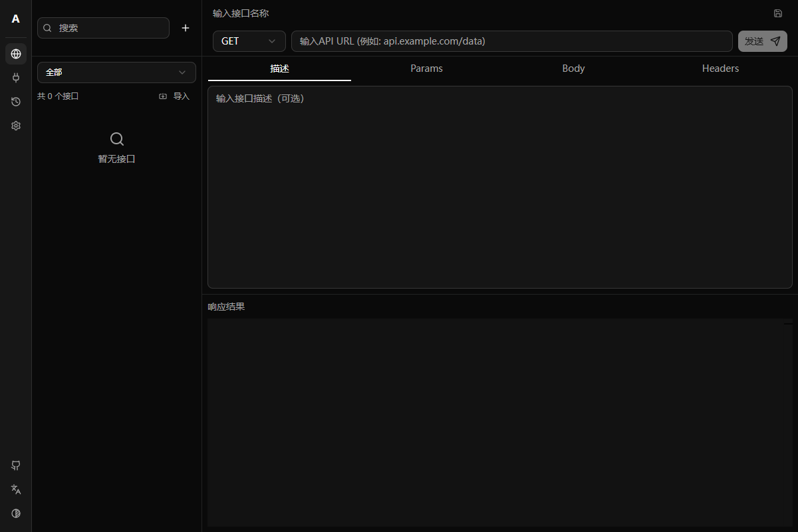Add a new interface with plus icon
Screen dimensions: 798x532
[x=186, y=28]
